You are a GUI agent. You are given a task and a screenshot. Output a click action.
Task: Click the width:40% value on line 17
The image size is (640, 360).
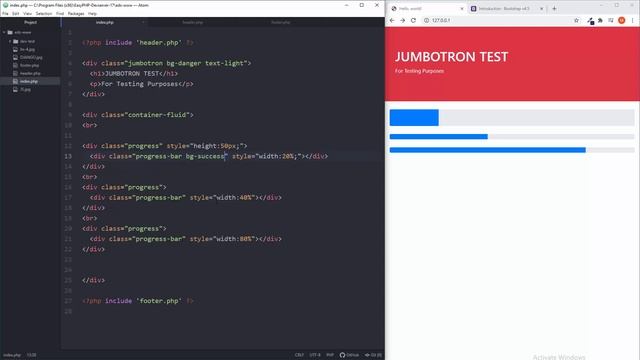coord(234,198)
